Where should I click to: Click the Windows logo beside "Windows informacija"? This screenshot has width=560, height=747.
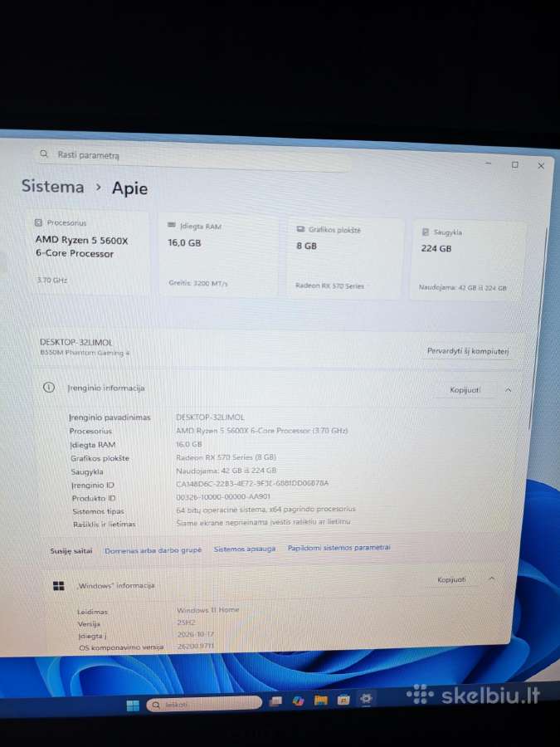[x=59, y=586]
